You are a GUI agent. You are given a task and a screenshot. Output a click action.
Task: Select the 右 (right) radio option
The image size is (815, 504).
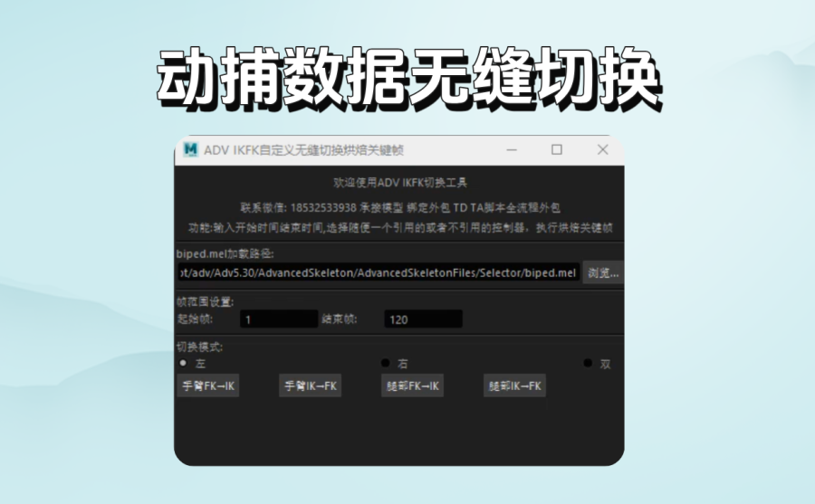tap(385, 363)
